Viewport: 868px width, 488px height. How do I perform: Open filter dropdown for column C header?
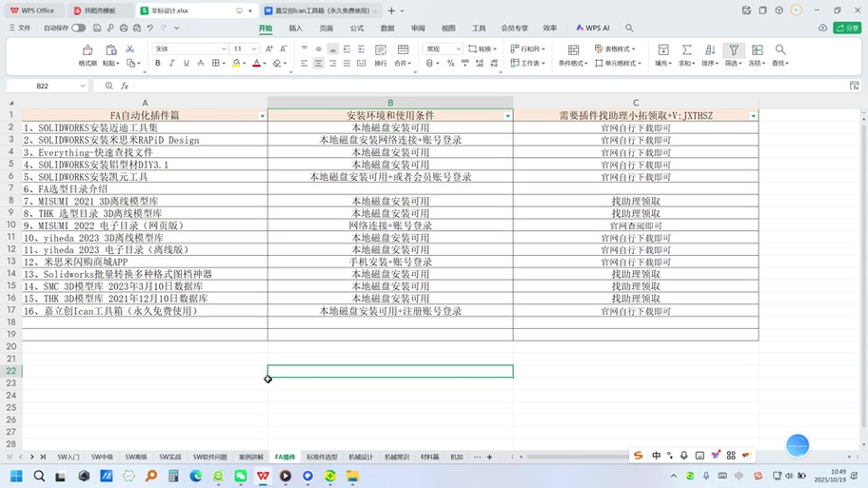[x=753, y=116]
